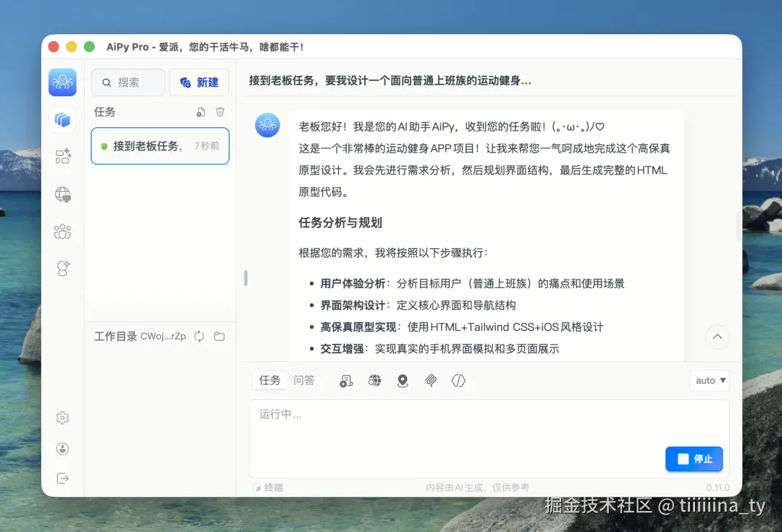Attach a file using the paperclip icon
The image size is (782, 532).
(432, 381)
